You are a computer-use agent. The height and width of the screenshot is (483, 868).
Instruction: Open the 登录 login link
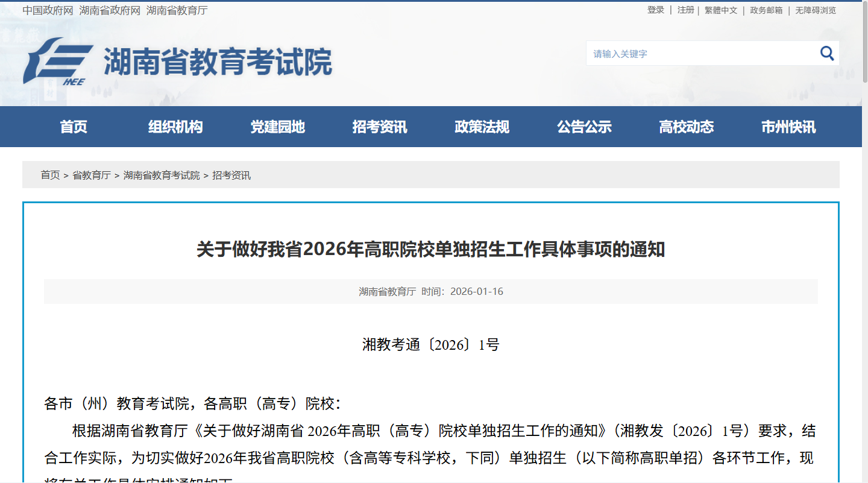655,10
